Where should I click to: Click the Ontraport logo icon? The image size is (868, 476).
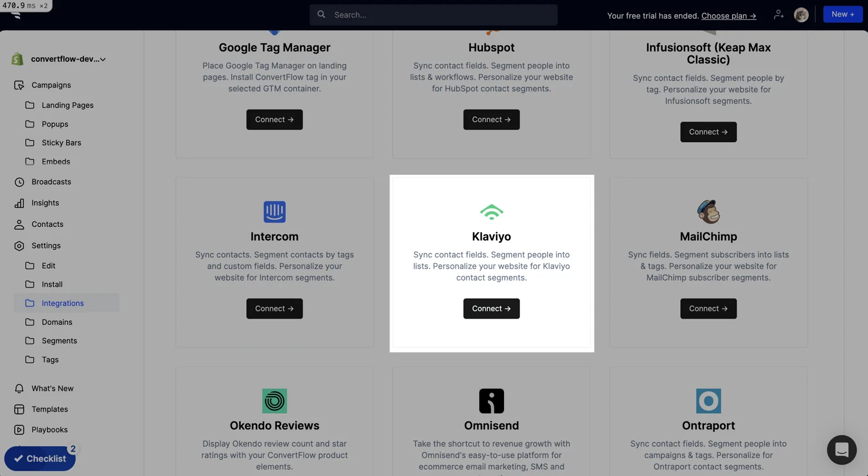(709, 401)
